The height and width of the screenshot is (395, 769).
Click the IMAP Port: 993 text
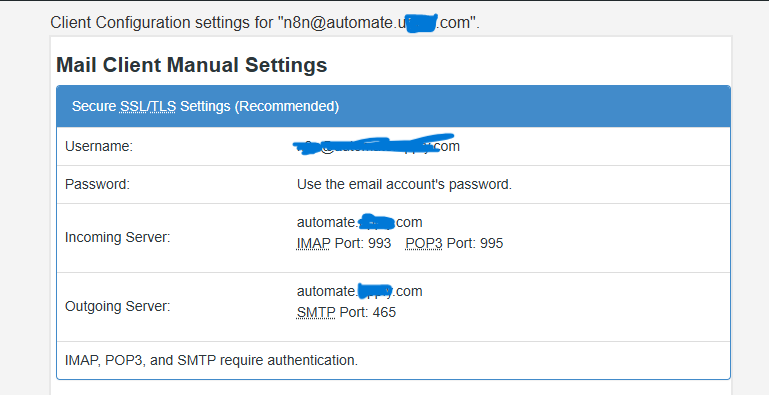coord(344,243)
